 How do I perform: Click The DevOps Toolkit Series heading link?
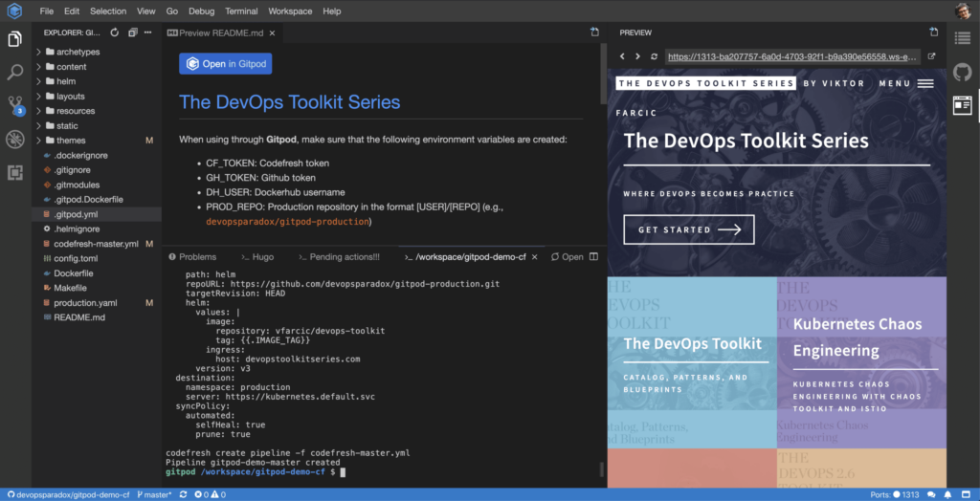(x=289, y=101)
